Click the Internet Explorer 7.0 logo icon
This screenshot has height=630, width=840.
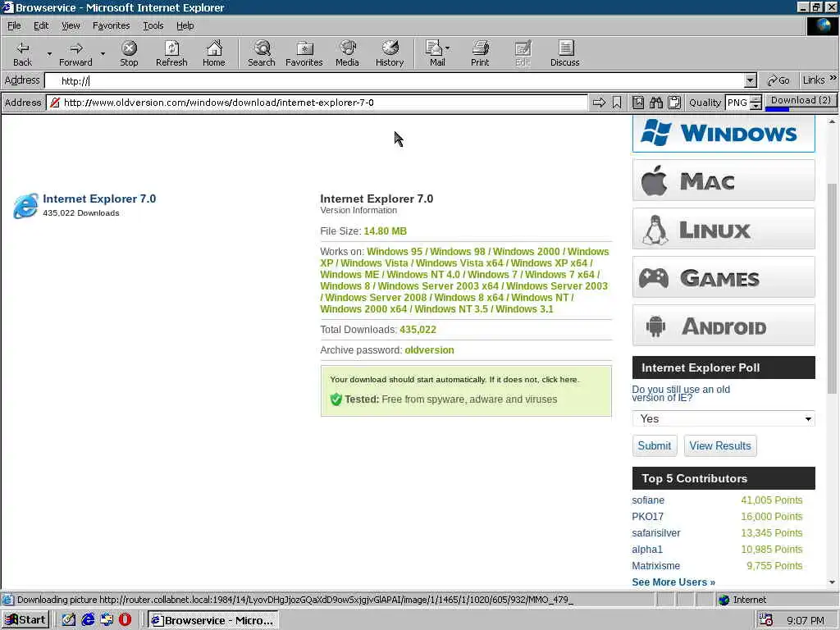pos(25,206)
